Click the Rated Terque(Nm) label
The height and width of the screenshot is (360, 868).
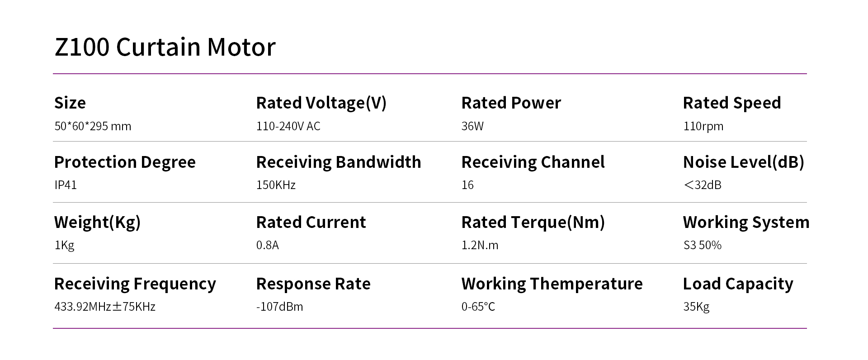(x=533, y=223)
